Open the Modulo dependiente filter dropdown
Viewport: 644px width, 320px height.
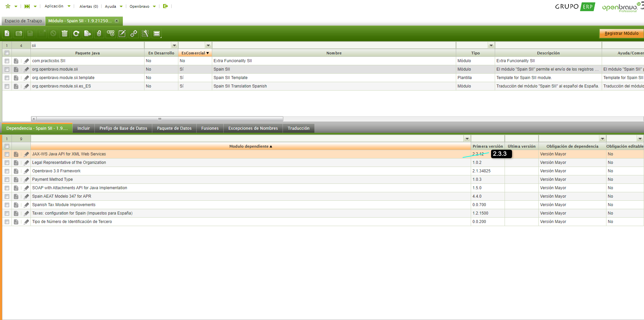coord(467,139)
